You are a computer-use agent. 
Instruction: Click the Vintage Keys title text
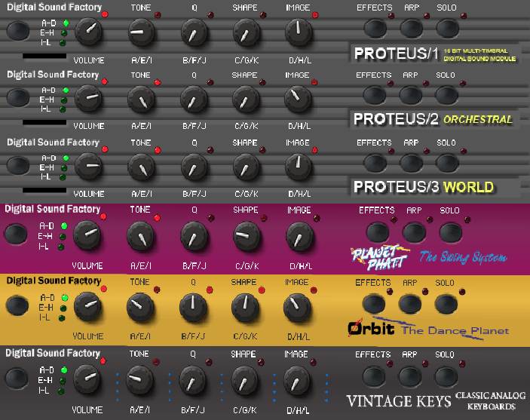point(399,401)
